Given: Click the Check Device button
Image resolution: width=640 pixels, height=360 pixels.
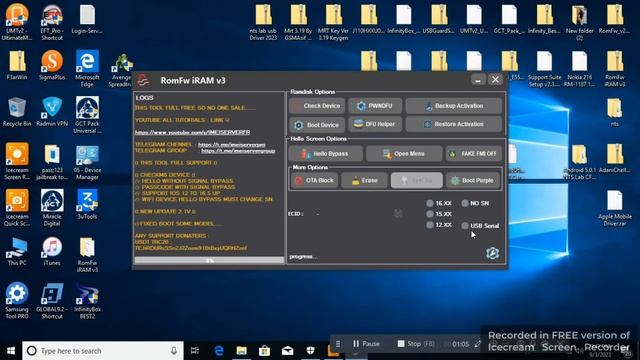Looking at the screenshot, I should 317,106.
